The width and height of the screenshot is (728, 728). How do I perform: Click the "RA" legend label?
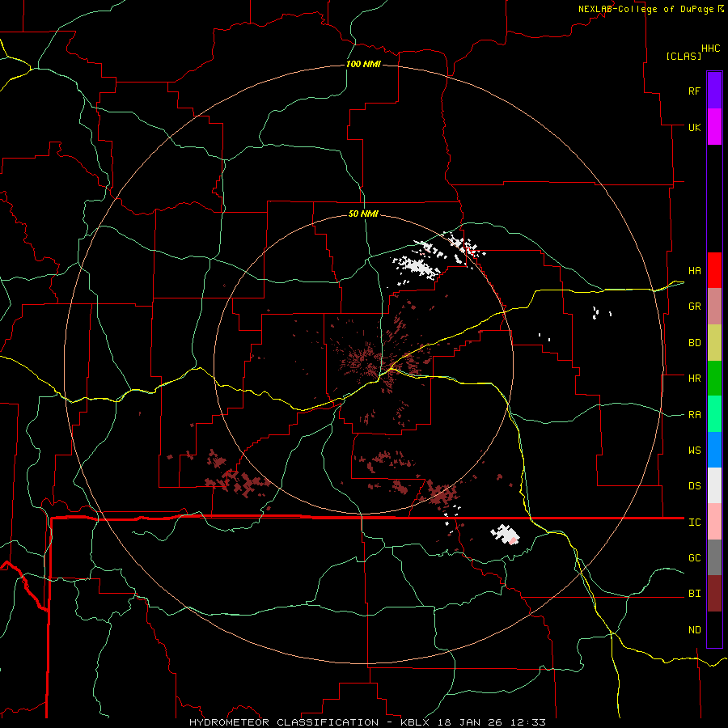(694, 414)
